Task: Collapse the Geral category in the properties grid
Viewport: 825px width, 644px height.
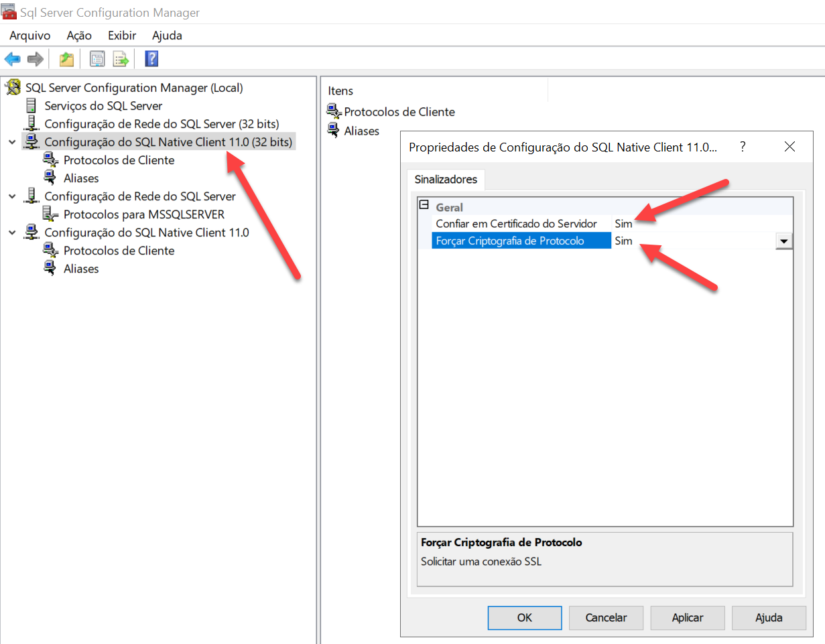Action: pos(424,206)
